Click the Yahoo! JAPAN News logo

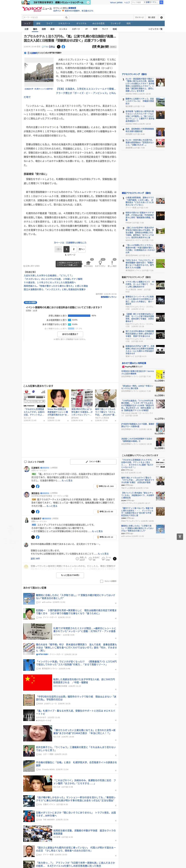[37, 9]
